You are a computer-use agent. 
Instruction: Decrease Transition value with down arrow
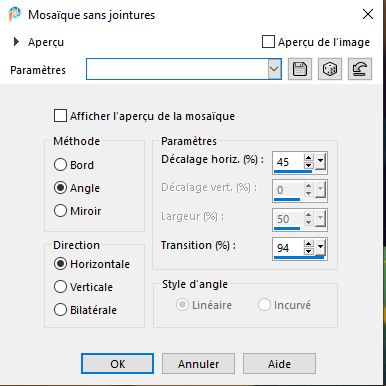pos(308,251)
